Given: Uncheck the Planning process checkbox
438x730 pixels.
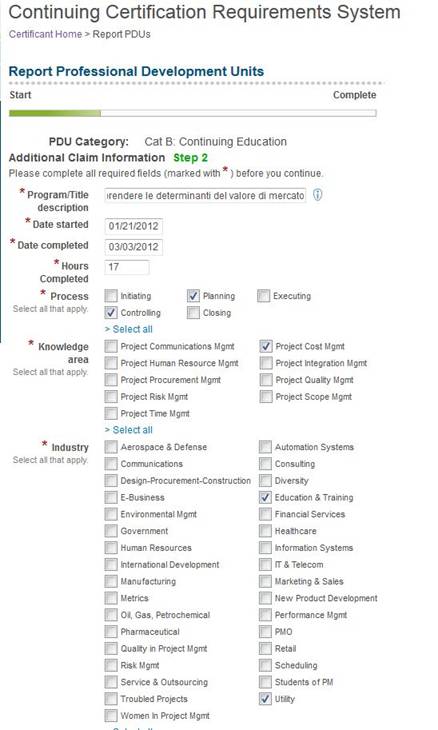Looking at the screenshot, I should [x=193, y=296].
